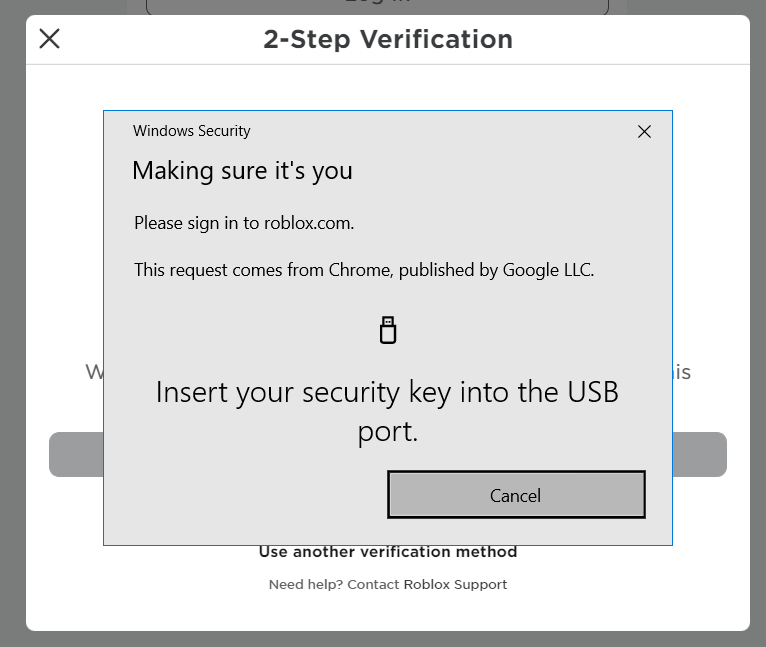
Task: Open the Contact Roblox Support link
Action: pyautogui.click(x=427, y=584)
